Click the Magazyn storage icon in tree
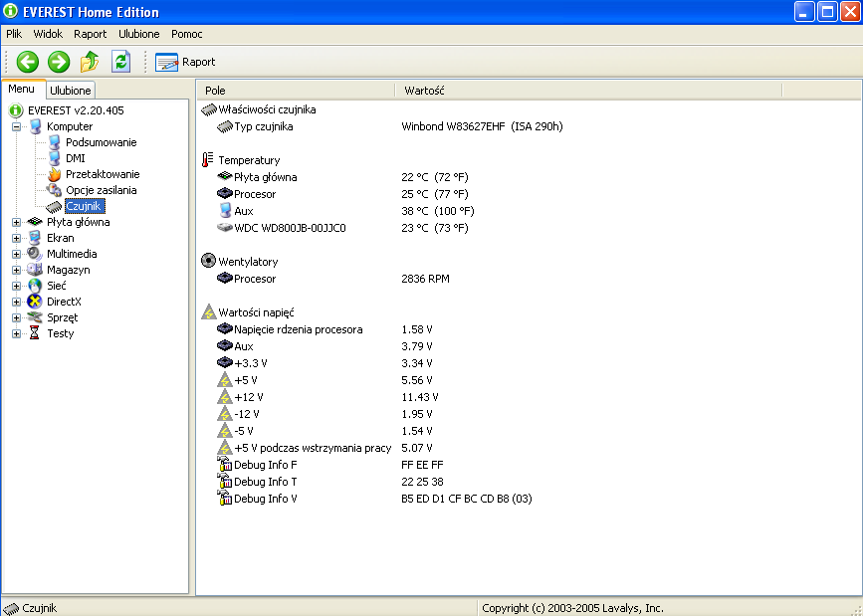 [x=35, y=270]
